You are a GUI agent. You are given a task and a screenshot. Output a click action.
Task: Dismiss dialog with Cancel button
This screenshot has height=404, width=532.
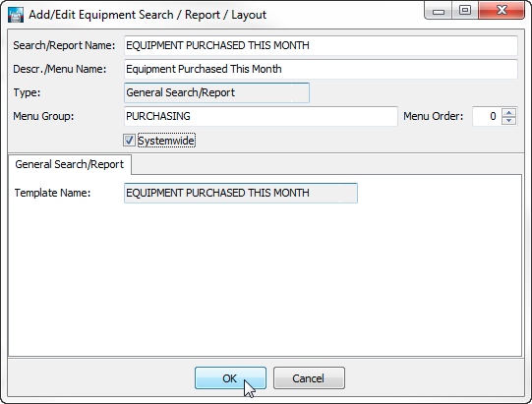point(309,377)
